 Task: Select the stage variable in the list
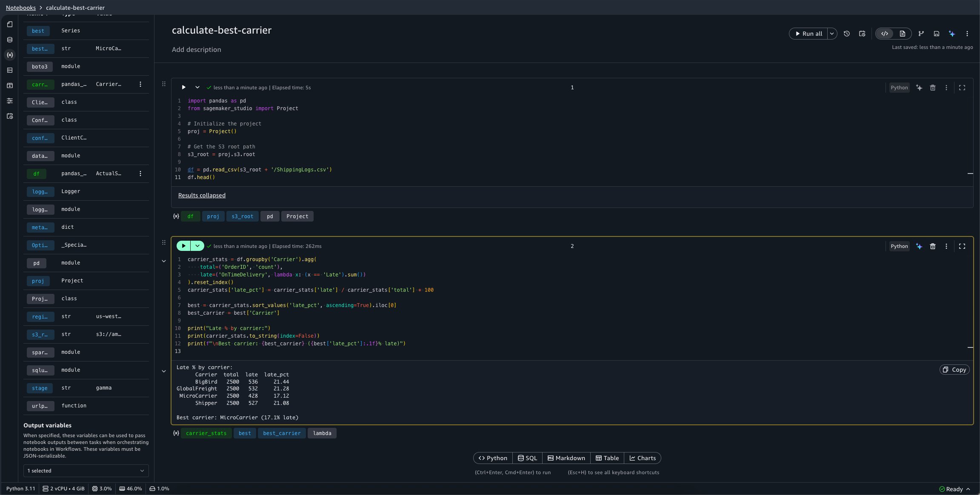click(40, 388)
